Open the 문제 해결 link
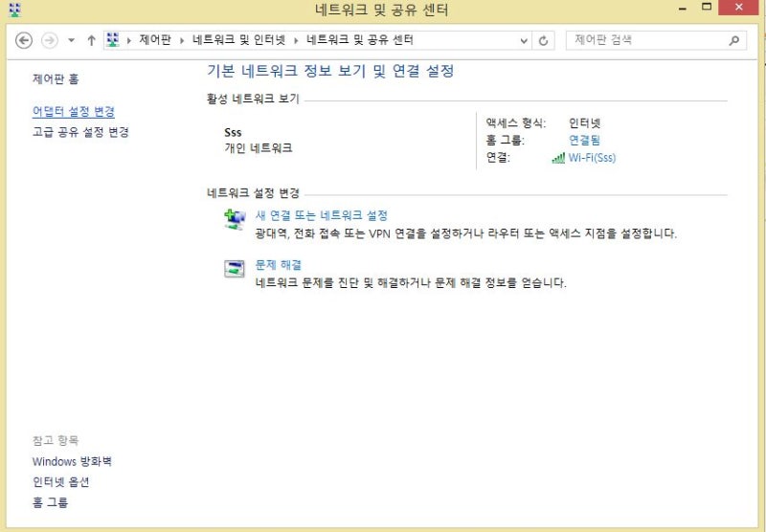Image resolution: width=766 pixels, height=532 pixels. point(279,265)
